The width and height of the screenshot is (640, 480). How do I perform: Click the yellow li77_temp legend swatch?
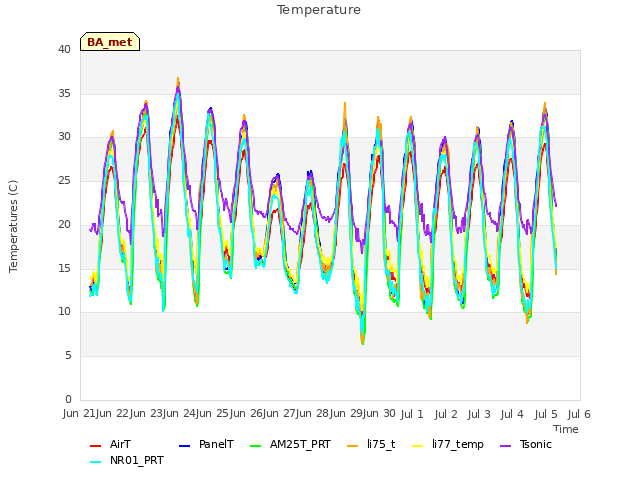pos(418,445)
